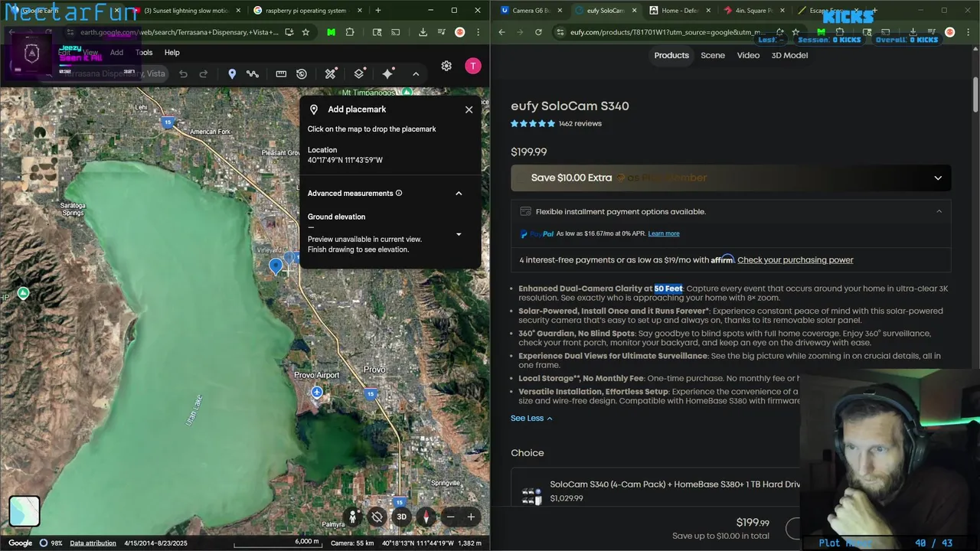The image size is (980, 551).
Task: Click the Redo arrow in Google Earth toolbar
Action: click(204, 73)
